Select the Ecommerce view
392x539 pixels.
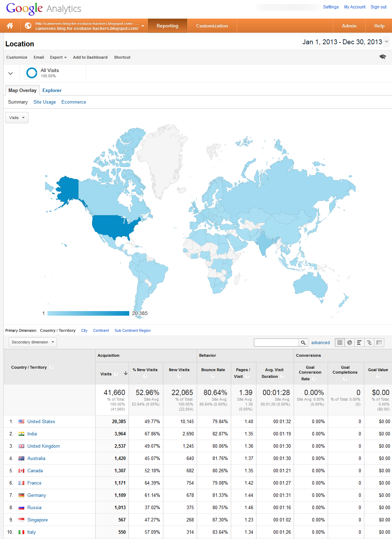pos(74,102)
